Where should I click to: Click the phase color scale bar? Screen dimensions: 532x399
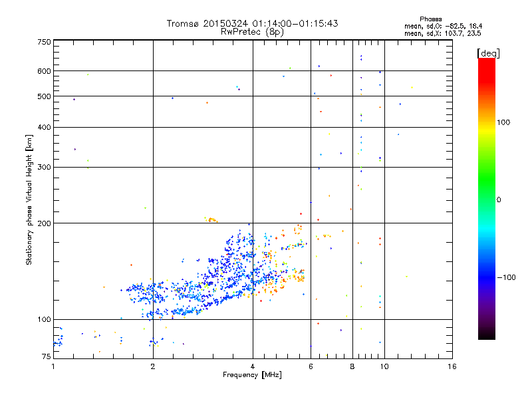tap(487, 198)
